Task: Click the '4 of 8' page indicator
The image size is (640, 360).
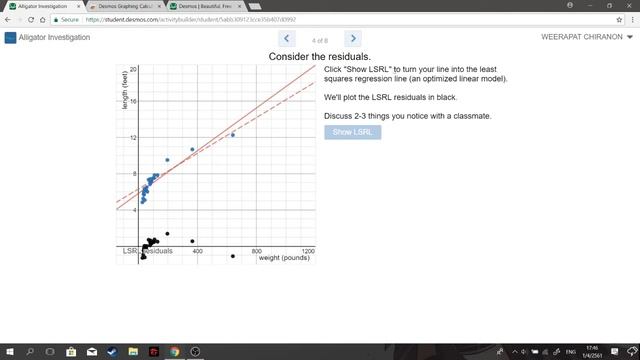Action: [x=320, y=40]
